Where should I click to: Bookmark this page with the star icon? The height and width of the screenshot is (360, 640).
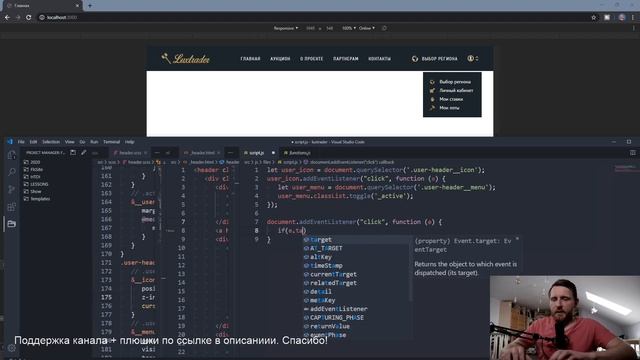(593, 18)
